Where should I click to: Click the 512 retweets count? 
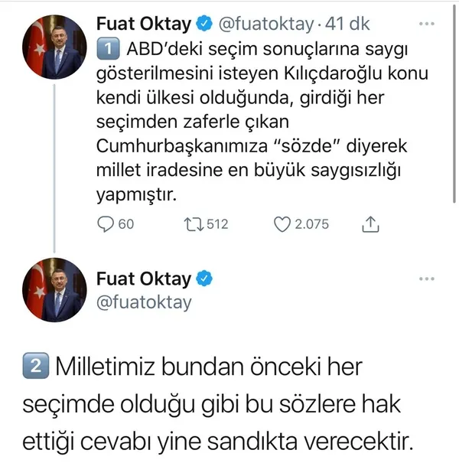click(217, 224)
